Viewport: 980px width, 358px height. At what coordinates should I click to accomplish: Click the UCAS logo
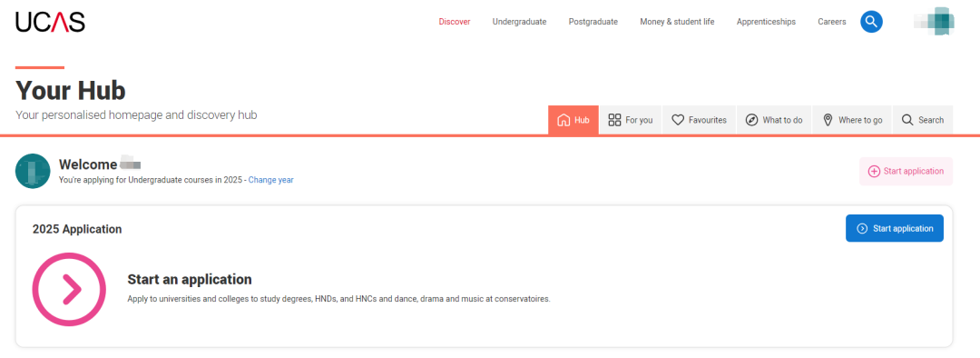click(x=50, y=21)
